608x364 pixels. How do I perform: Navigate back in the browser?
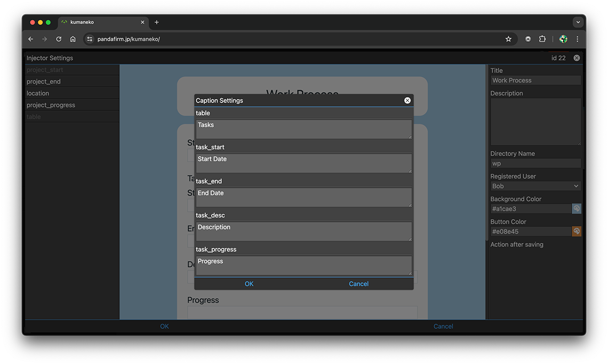[30, 39]
